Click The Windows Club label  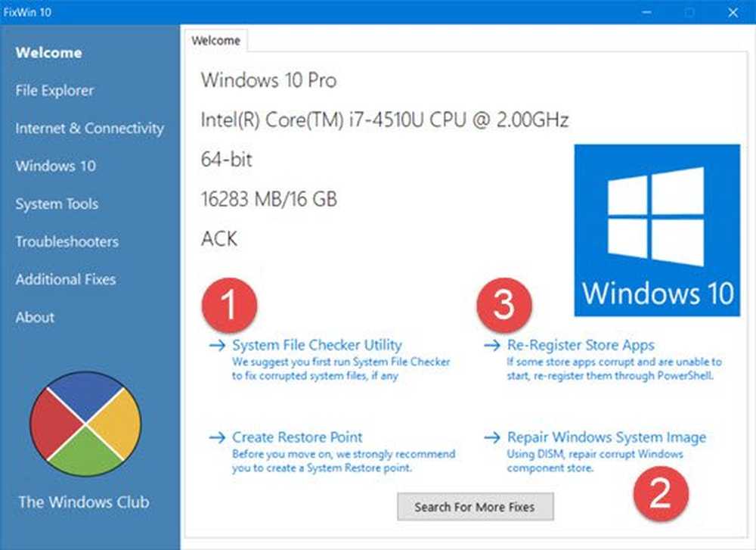coord(84,502)
